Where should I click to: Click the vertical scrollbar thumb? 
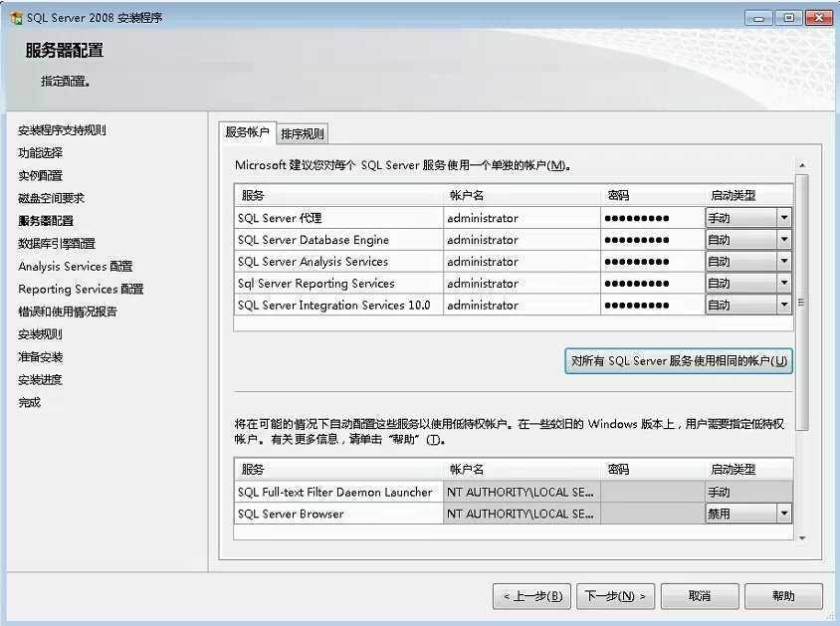click(x=802, y=303)
